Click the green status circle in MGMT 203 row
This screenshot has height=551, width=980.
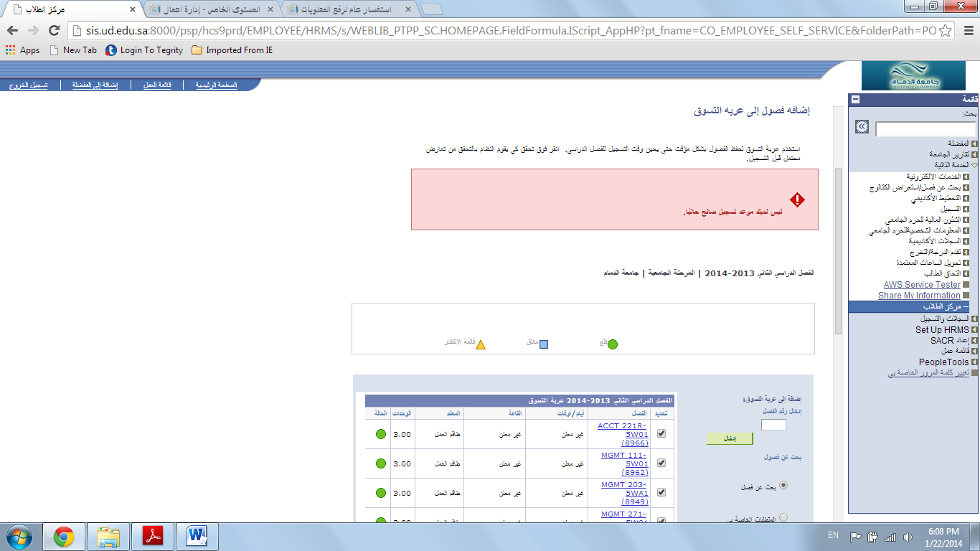(381, 493)
